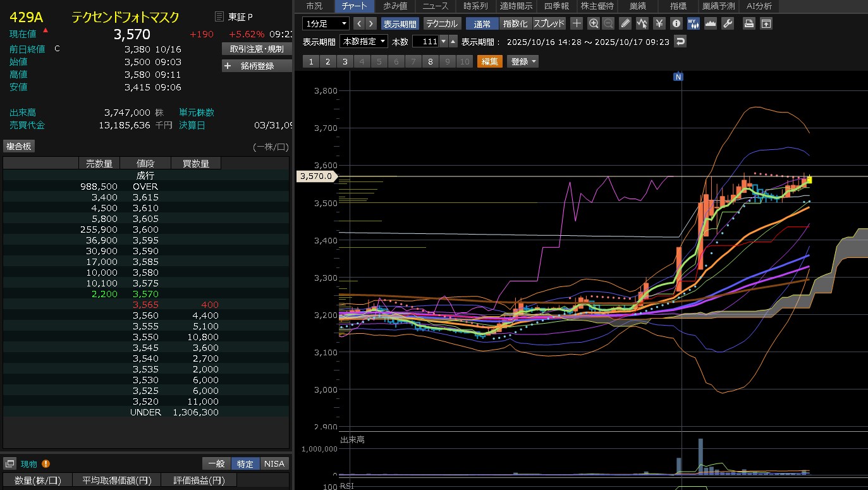The width and height of the screenshot is (868, 490).
Task: Zoom in with the magnifier plus icon
Action: 593,23
